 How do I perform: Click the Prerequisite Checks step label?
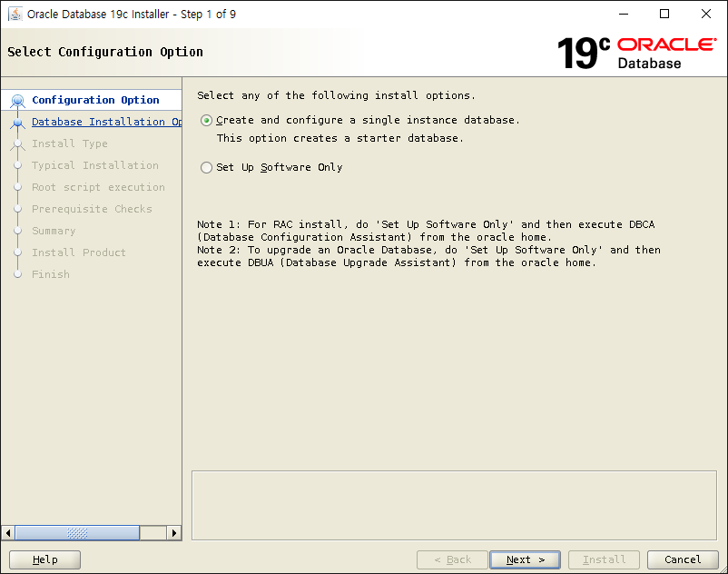point(92,209)
